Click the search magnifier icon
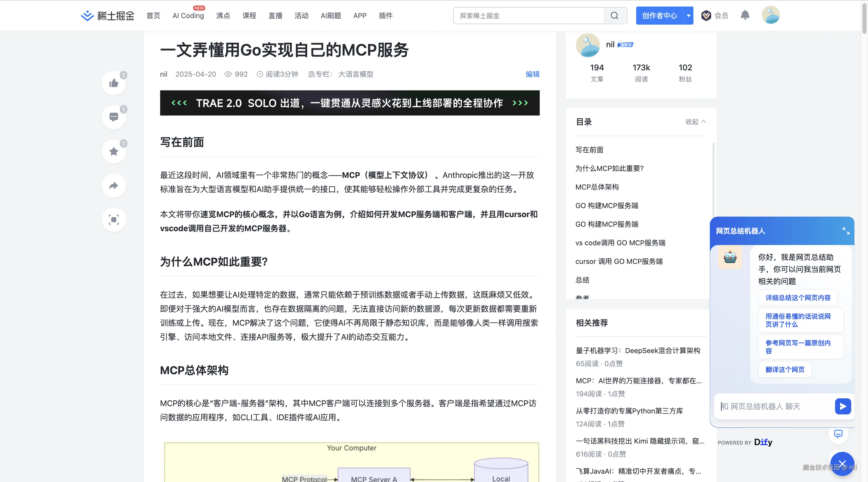 (x=614, y=16)
